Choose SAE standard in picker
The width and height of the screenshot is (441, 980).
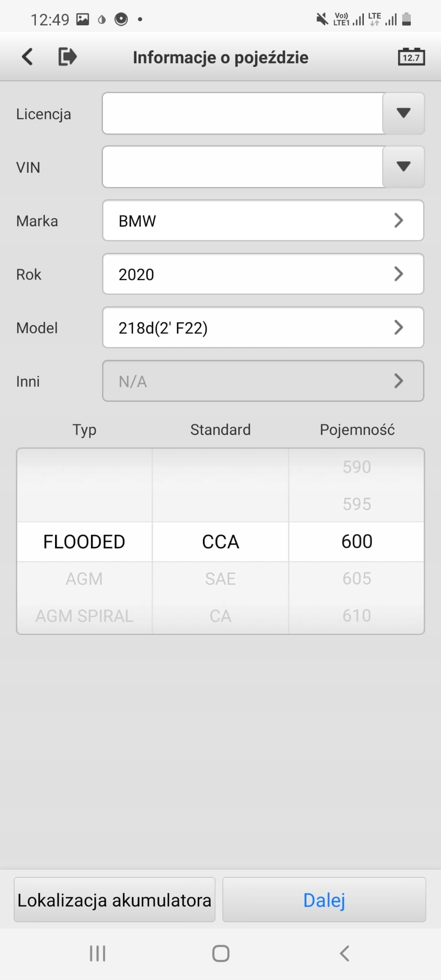220,579
